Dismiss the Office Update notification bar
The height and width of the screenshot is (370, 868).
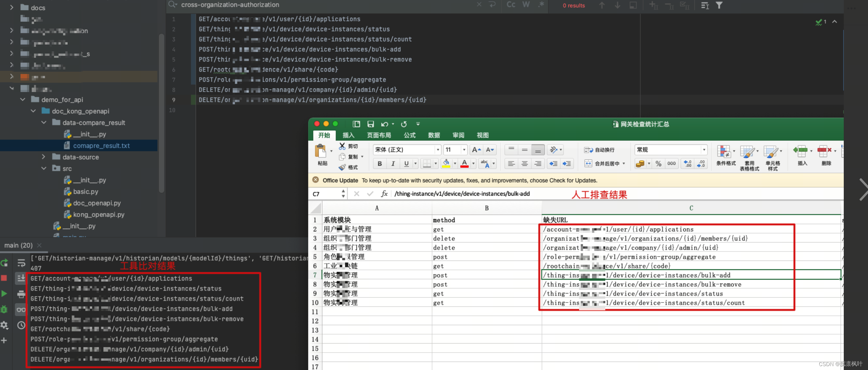pos(315,180)
